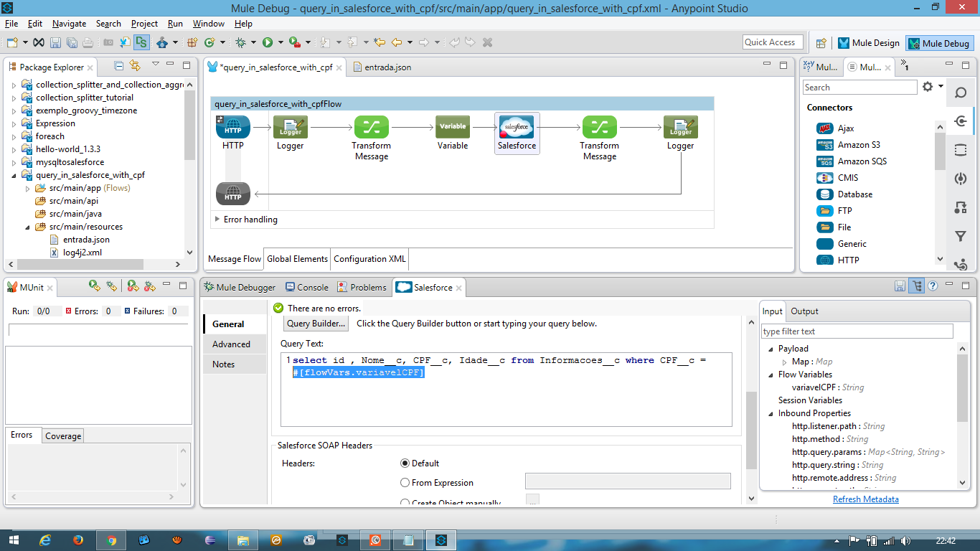
Task: Click the Refresh Metadata link
Action: pyautogui.click(x=865, y=499)
